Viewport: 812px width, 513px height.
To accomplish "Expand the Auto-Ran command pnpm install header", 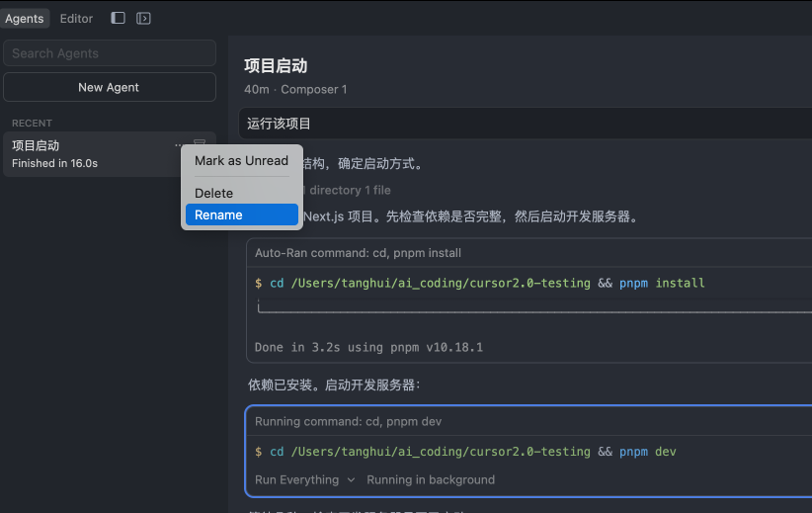I will pyautogui.click(x=358, y=253).
